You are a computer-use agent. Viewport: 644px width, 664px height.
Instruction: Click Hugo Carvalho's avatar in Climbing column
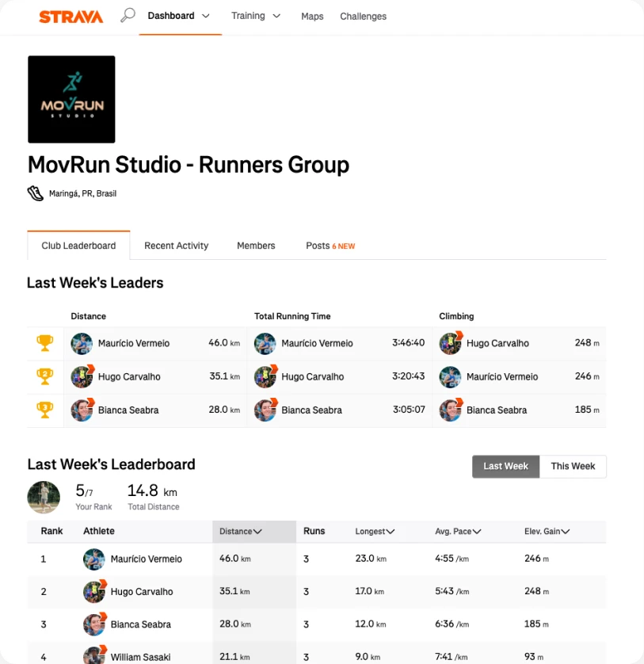451,343
